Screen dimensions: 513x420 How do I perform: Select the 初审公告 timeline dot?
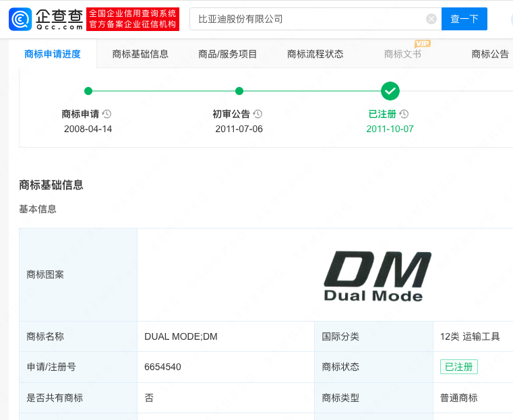[239, 91]
